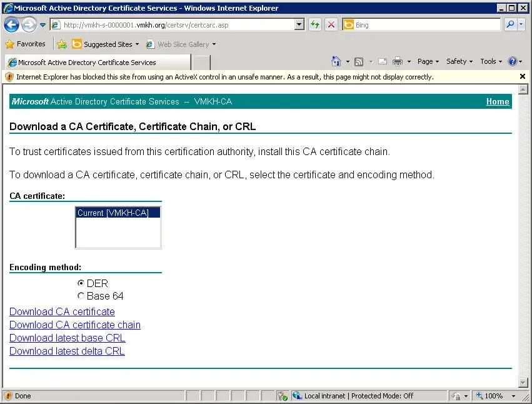Click Download latest base CRL link
This screenshot has width=532, height=404.
pos(67,338)
